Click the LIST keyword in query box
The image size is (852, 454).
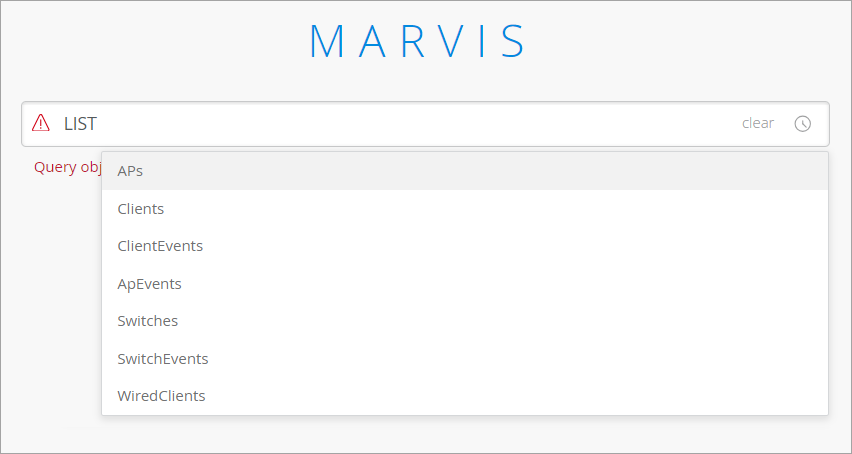pos(80,123)
